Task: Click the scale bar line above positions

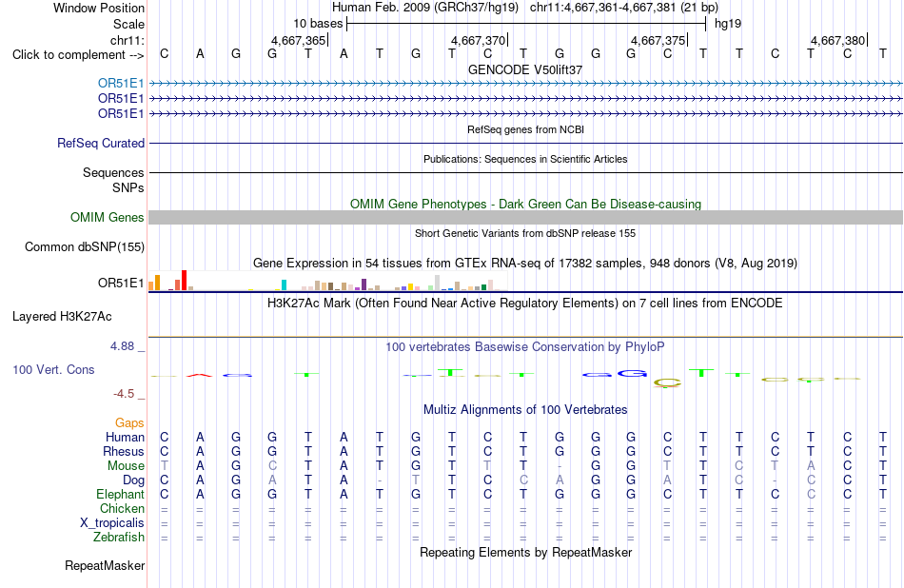Action: pyautogui.click(x=526, y=24)
